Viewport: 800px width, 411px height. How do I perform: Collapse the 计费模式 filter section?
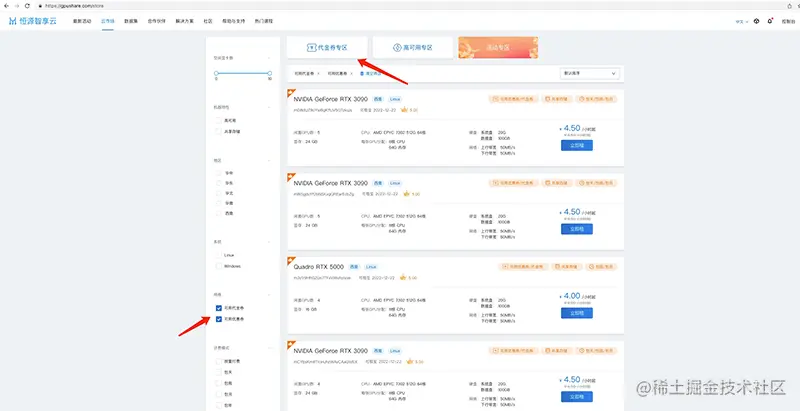(x=269, y=348)
